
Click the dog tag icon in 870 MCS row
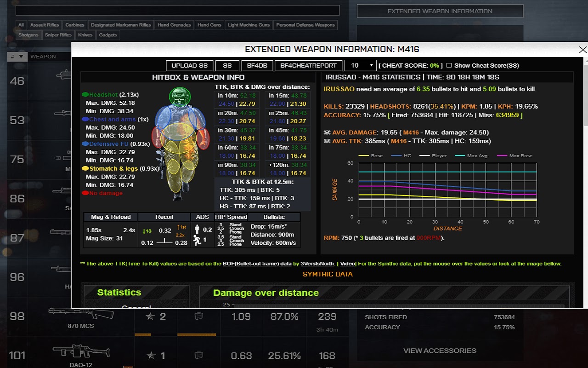[x=199, y=316]
